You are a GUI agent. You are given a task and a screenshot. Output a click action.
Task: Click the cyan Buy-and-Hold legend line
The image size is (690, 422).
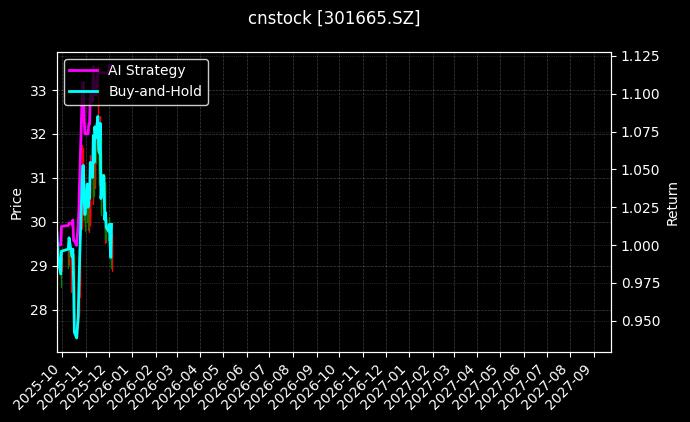point(84,91)
